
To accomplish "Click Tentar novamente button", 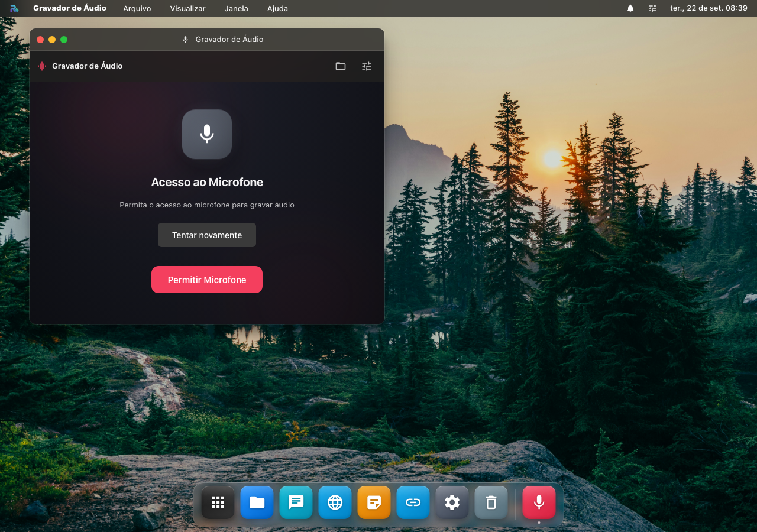I will coord(207,235).
